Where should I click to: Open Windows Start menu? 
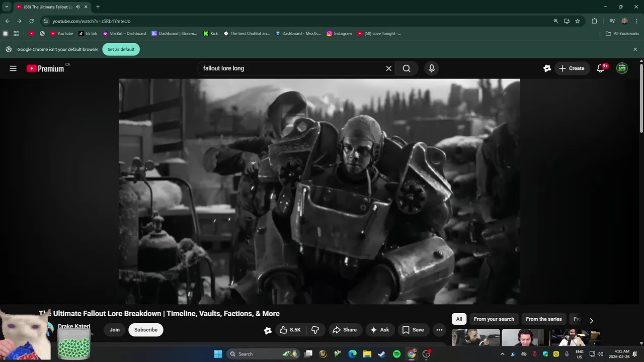[x=218, y=354]
